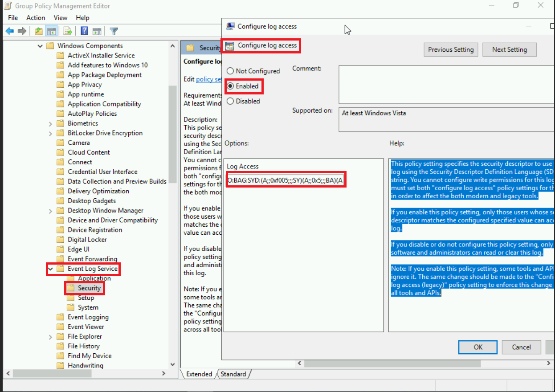Click the Back navigation arrow in the toolbar
555x392 pixels.
click(x=9, y=31)
